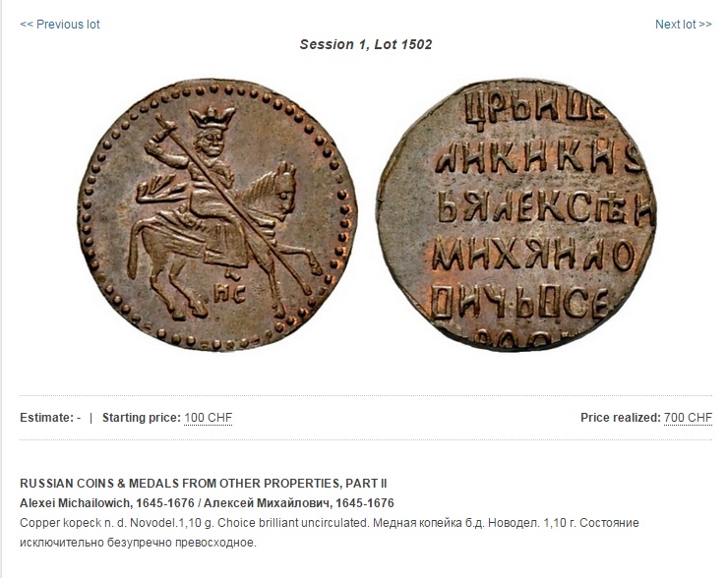Open the Next lot link

pyautogui.click(x=683, y=25)
